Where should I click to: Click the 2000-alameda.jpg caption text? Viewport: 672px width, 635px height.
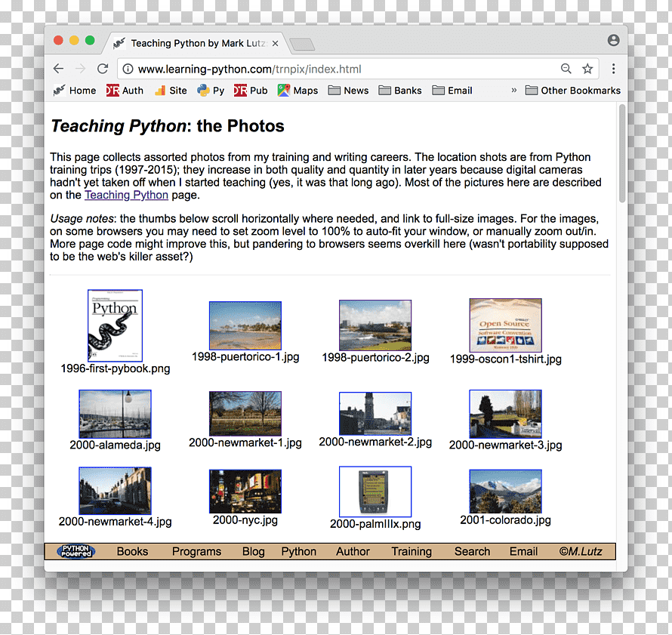point(115,445)
